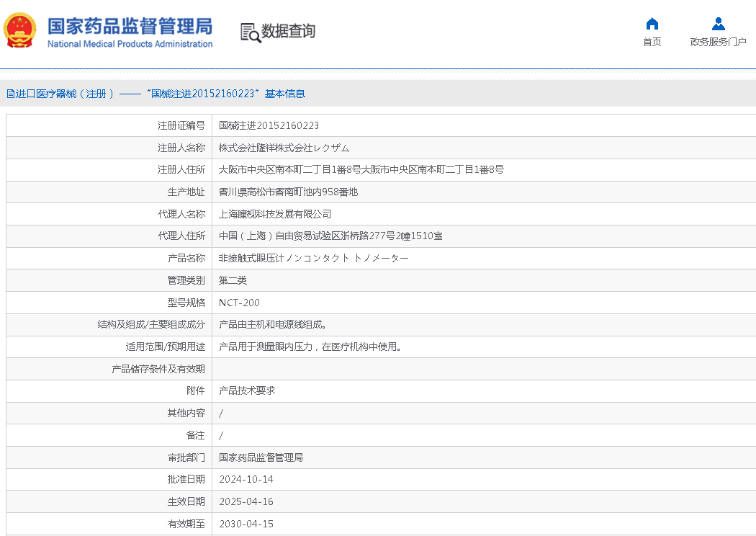Click the person icon above 政务服务门户
756x536 pixels.
[718, 23]
